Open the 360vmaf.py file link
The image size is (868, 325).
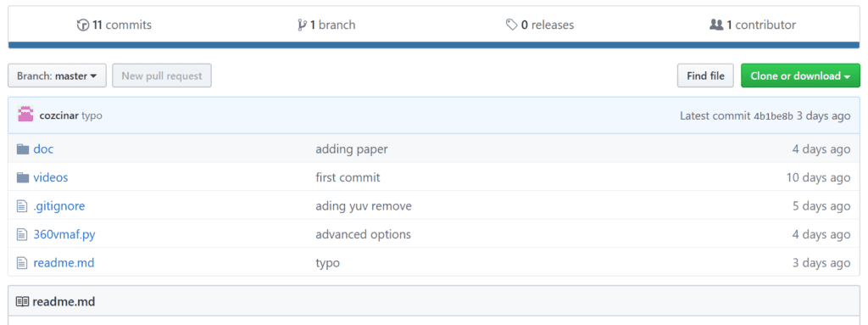coord(64,234)
